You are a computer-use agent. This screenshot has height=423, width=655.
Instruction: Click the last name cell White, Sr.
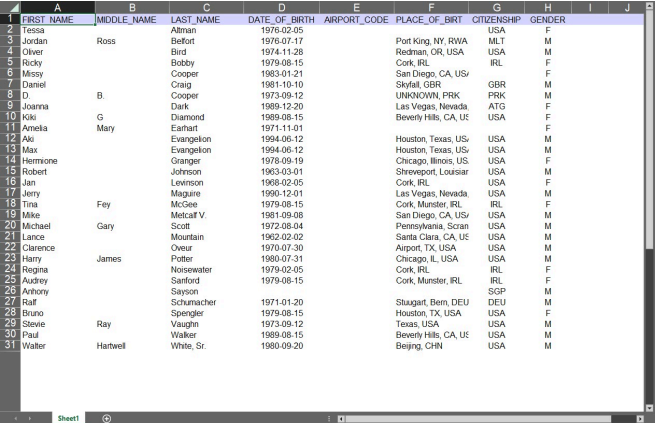(x=206, y=346)
